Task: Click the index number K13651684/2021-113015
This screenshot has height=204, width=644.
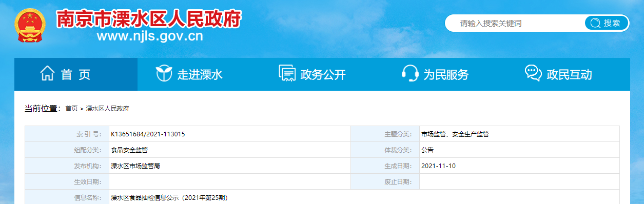Action: [148, 134]
